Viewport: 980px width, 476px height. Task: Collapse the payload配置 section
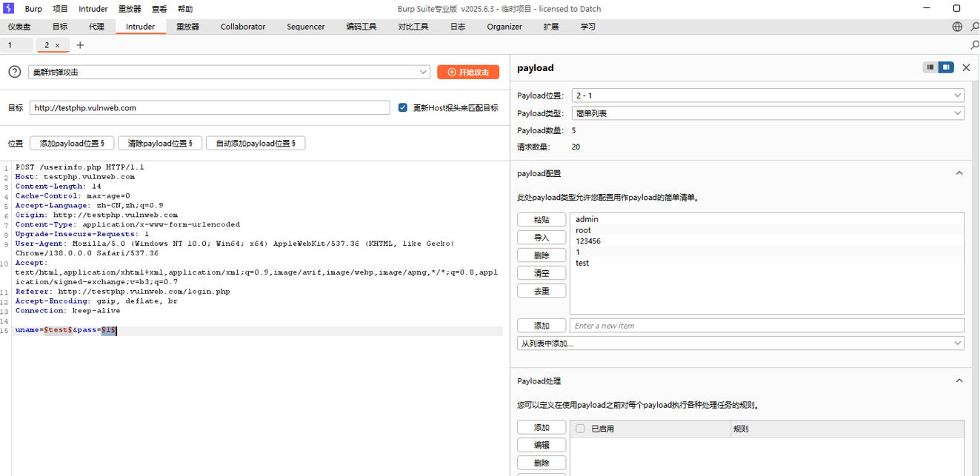coord(959,173)
